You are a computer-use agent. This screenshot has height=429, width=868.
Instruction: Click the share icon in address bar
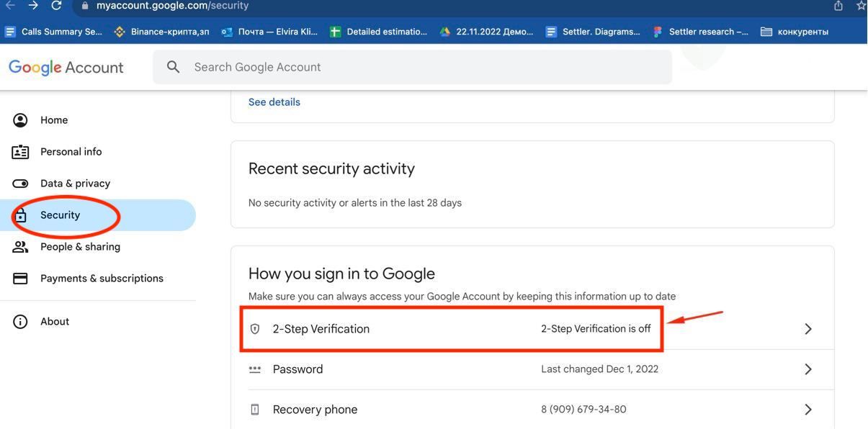(x=838, y=6)
